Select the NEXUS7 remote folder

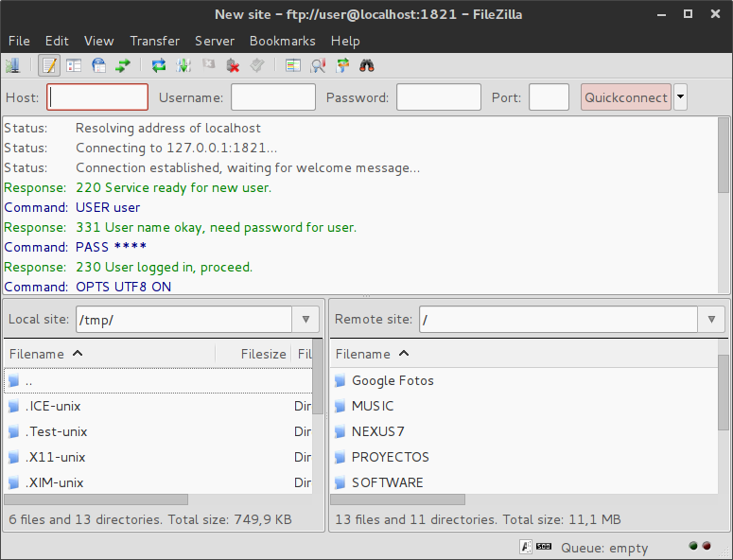524,431
